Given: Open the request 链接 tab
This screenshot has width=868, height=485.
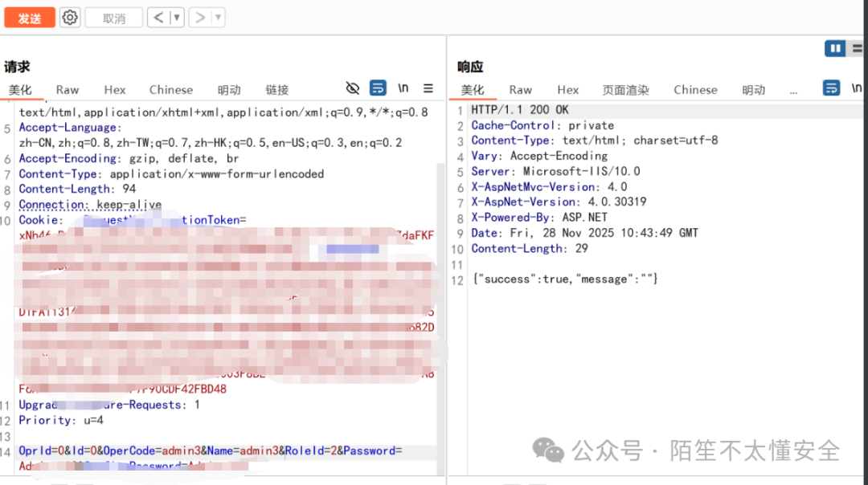Looking at the screenshot, I should pos(276,90).
